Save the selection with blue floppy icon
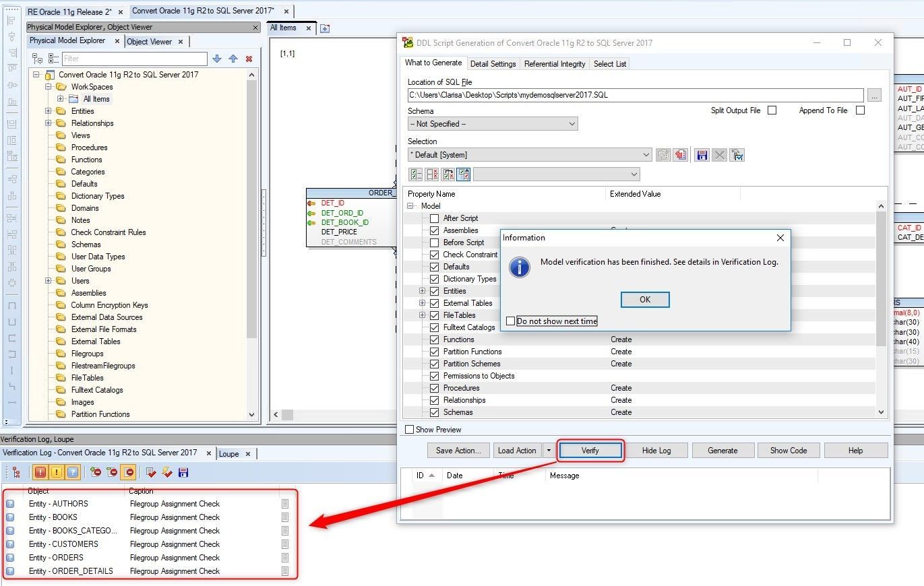This screenshot has height=586, width=924. click(702, 155)
